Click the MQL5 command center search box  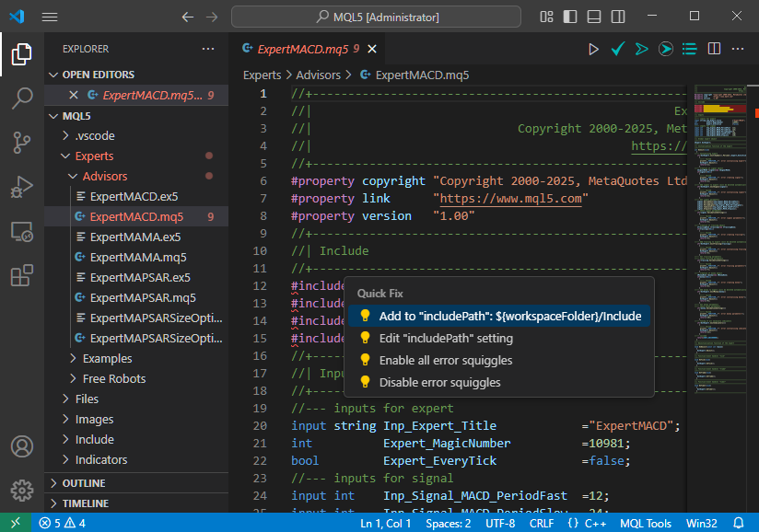click(376, 17)
